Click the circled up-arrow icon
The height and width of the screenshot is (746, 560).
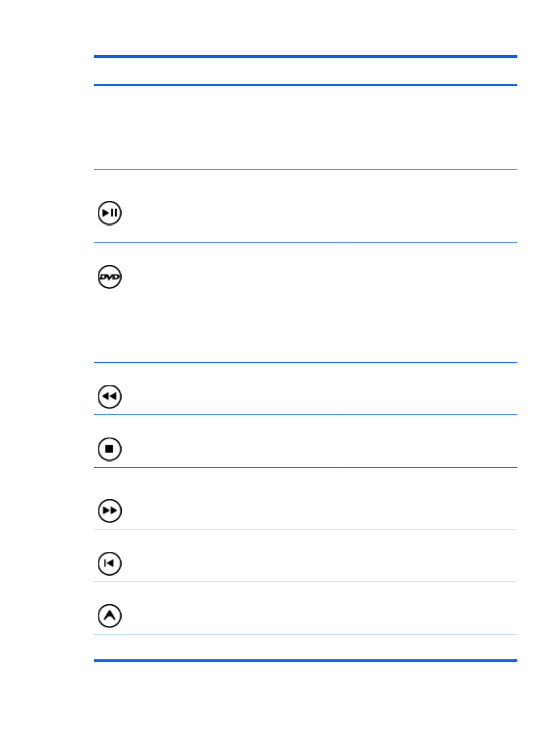pyautogui.click(x=110, y=616)
